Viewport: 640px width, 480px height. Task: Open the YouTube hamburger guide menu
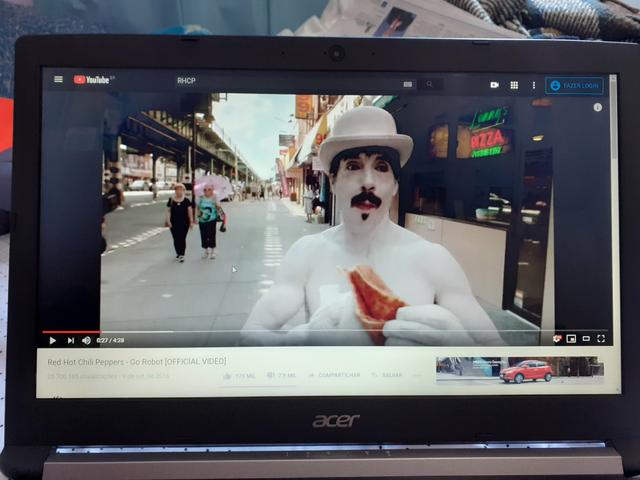tap(58, 79)
